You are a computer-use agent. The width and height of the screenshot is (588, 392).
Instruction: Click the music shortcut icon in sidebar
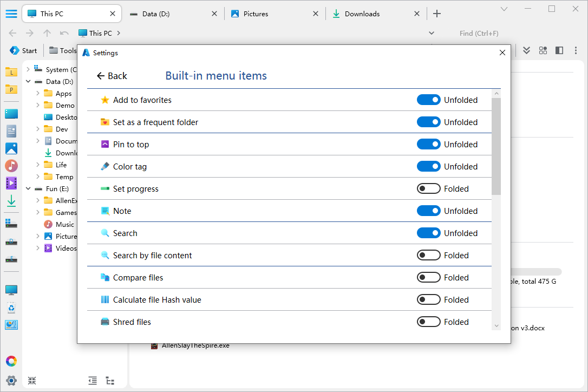11,166
